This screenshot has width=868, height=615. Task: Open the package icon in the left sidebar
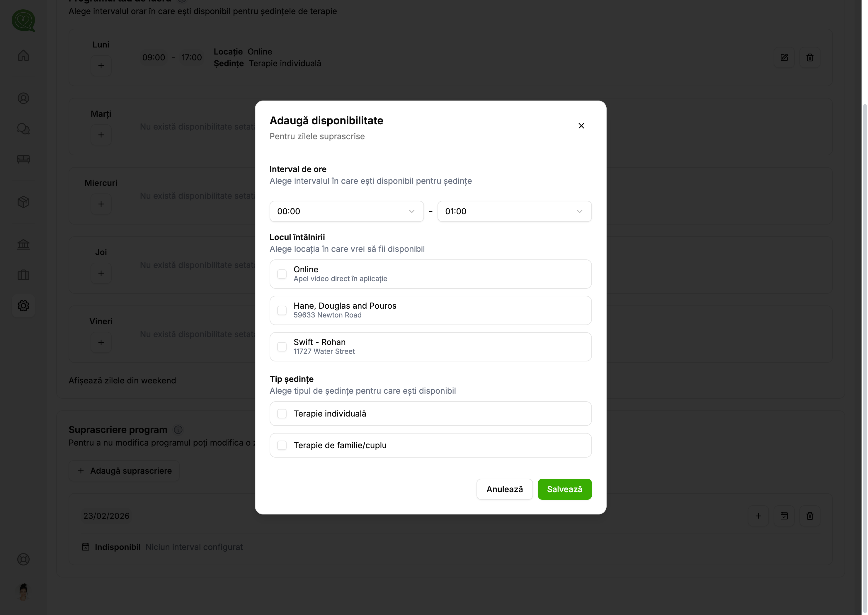pyautogui.click(x=23, y=202)
